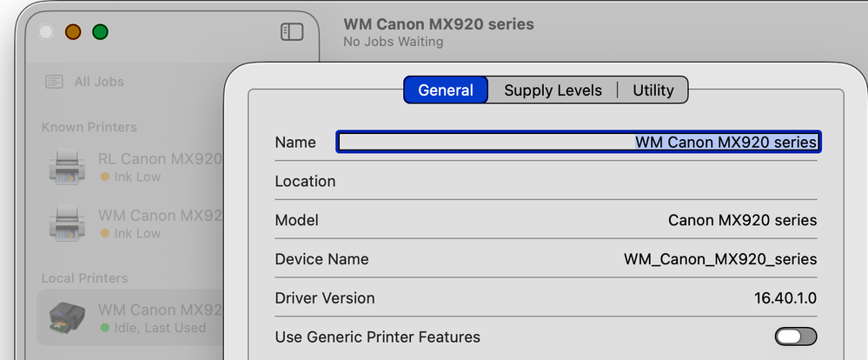Click the green full screen window button
The image size is (868, 360).
(100, 32)
